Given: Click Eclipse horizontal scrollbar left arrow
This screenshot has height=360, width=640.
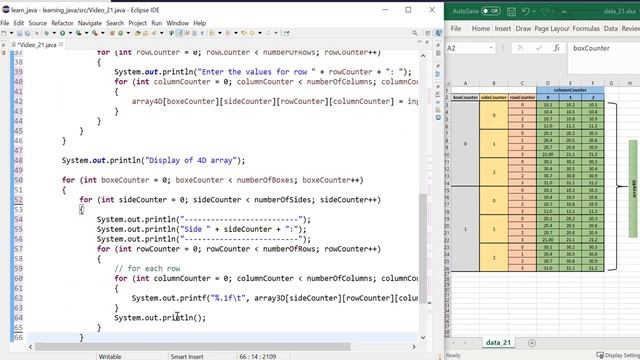Looking at the screenshot, I should pos(31,347).
